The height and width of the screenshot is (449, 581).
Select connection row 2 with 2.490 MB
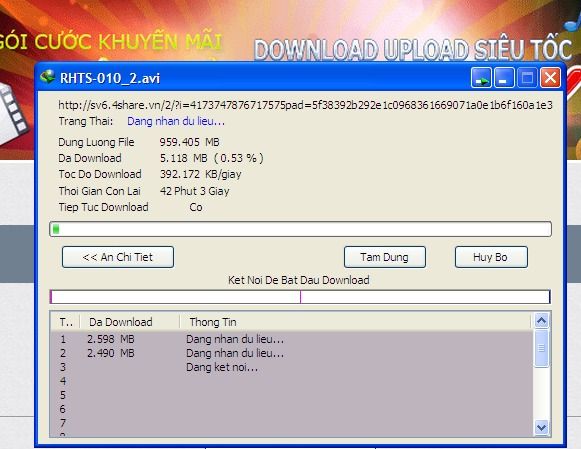[x=292, y=353]
